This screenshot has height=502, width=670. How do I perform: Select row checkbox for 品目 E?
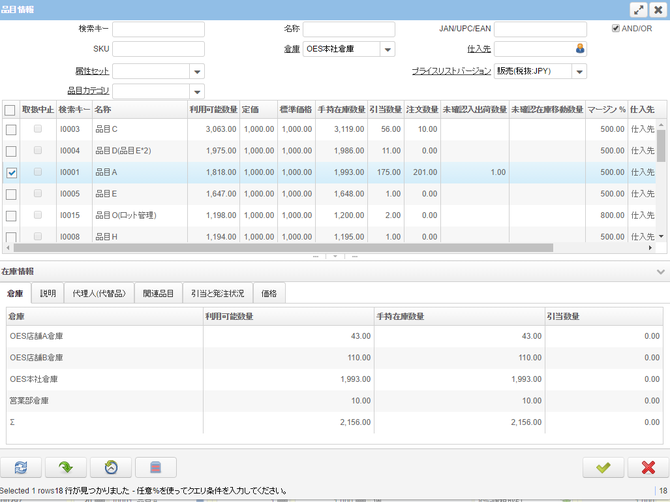tap(11, 194)
